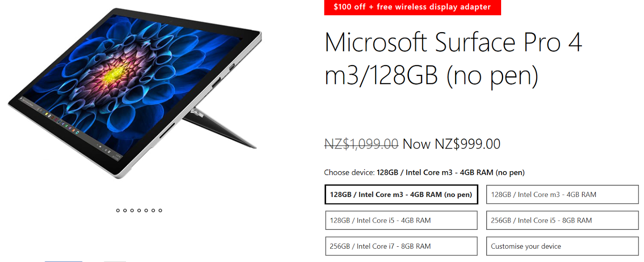Select the 256GB Intel Core i5 8GB RAM option
Viewport: 644px width, 262px height.
tap(562, 220)
